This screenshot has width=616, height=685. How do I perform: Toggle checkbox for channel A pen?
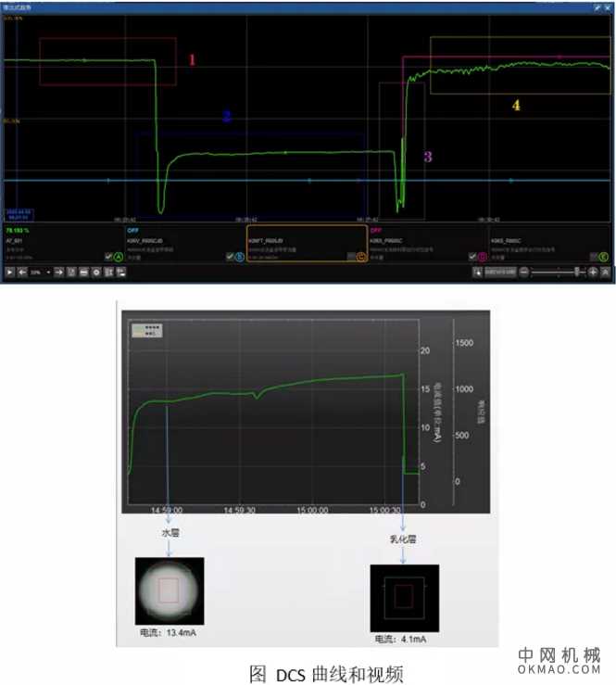coord(108,256)
